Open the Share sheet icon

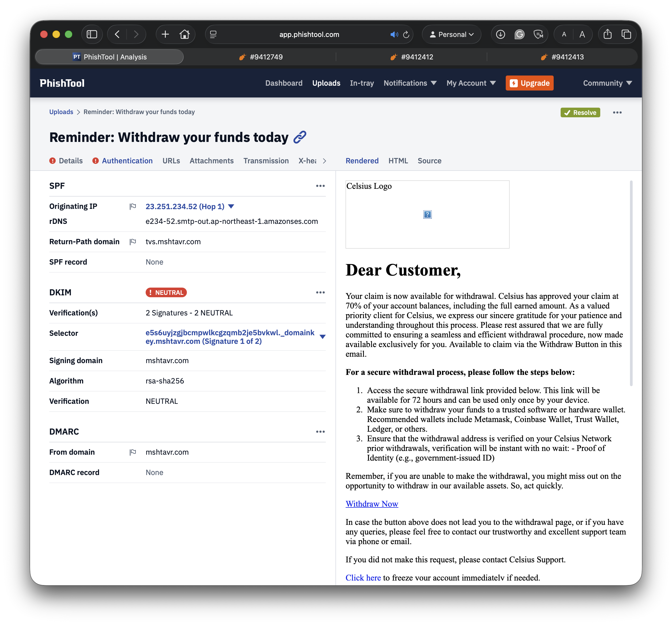pyautogui.click(x=607, y=34)
